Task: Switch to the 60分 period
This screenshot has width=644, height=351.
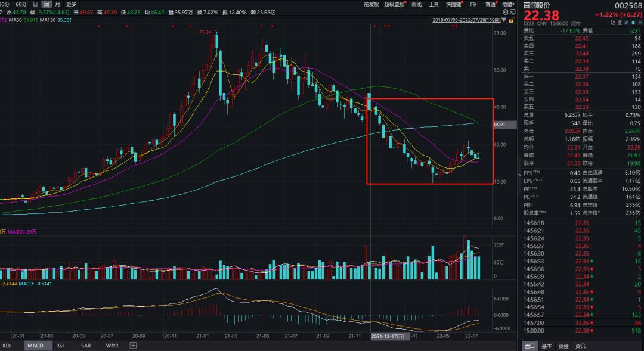Action: pyautogui.click(x=21, y=4)
